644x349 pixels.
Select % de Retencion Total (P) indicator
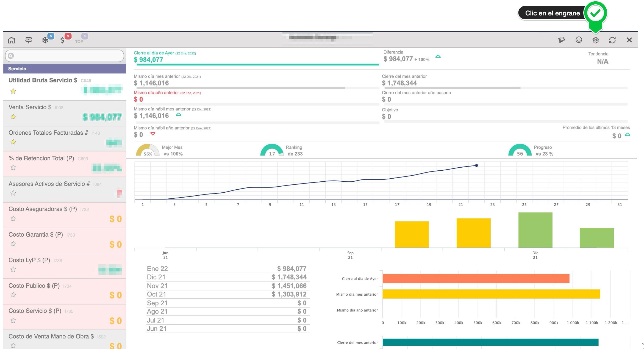(65, 164)
